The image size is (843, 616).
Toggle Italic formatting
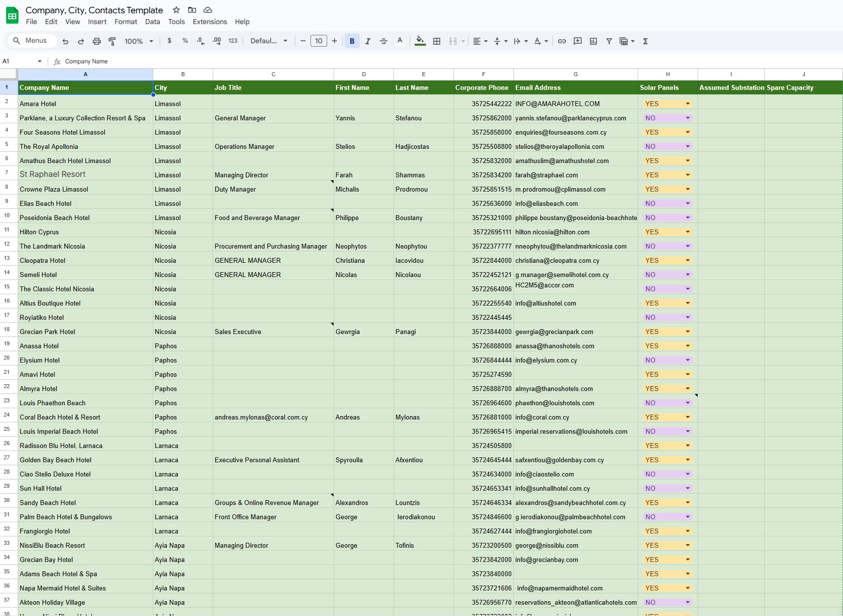(368, 41)
